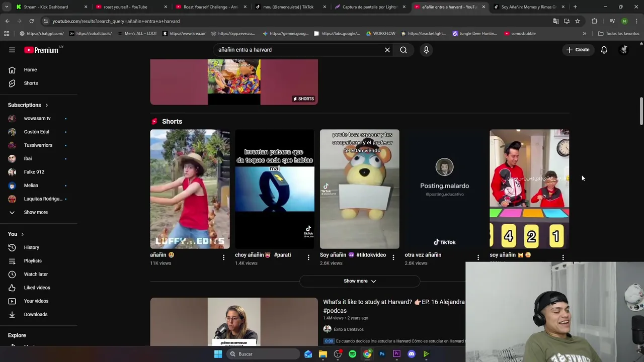This screenshot has width=644, height=362.
Task: Open 'What's it like to study at Harvard' title
Action: pyautogui.click(x=394, y=306)
